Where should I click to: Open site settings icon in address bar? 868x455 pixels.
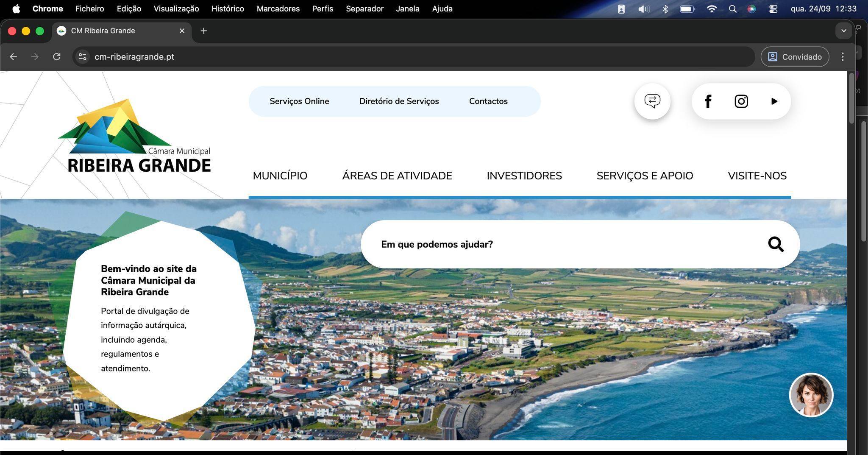[82, 56]
